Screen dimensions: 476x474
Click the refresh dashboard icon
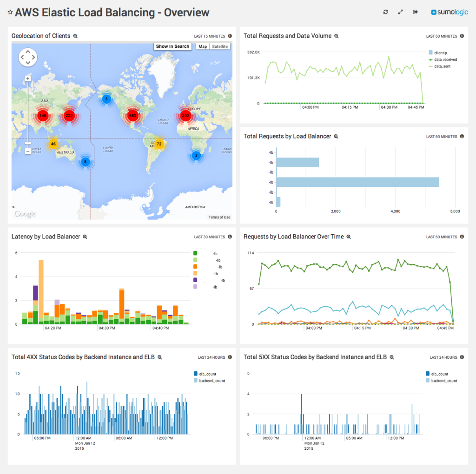(385, 12)
